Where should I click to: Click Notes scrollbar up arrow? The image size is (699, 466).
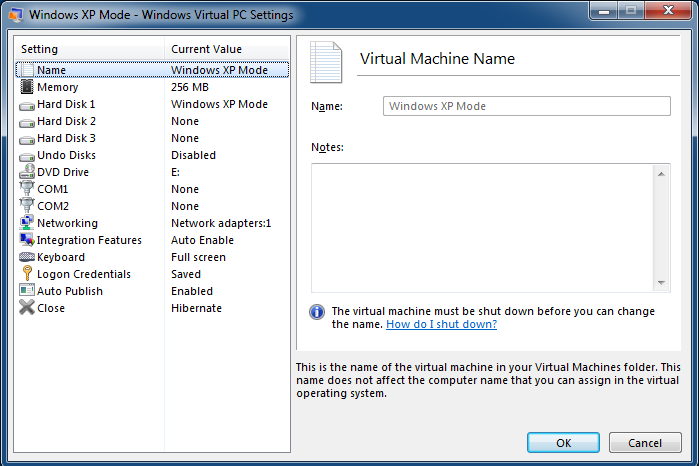click(661, 174)
